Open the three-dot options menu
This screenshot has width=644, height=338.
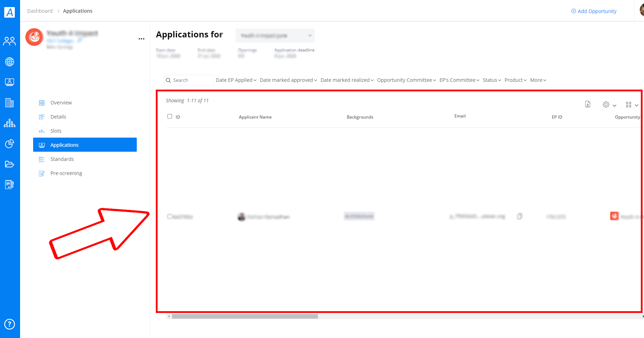141,39
